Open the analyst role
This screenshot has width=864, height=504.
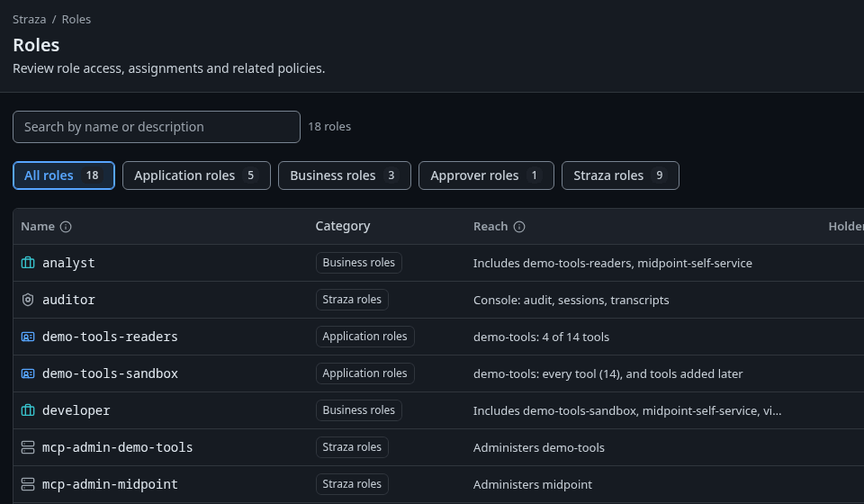[68, 264]
